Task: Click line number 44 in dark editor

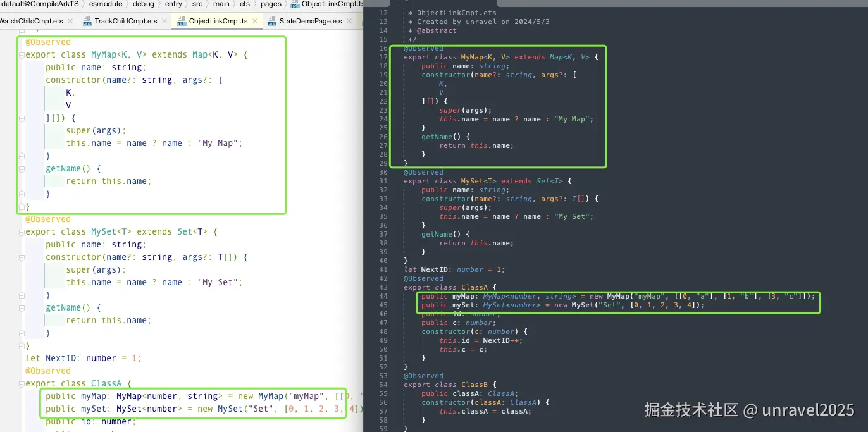Action: tap(384, 296)
